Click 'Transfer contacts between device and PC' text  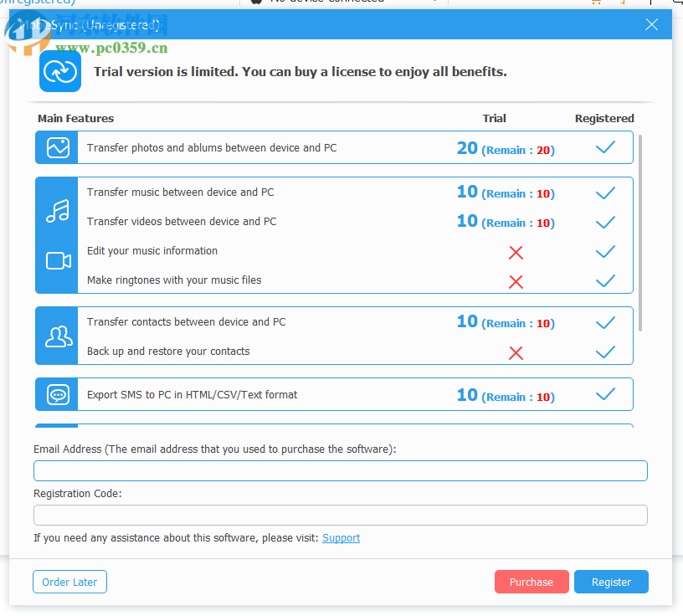(187, 322)
